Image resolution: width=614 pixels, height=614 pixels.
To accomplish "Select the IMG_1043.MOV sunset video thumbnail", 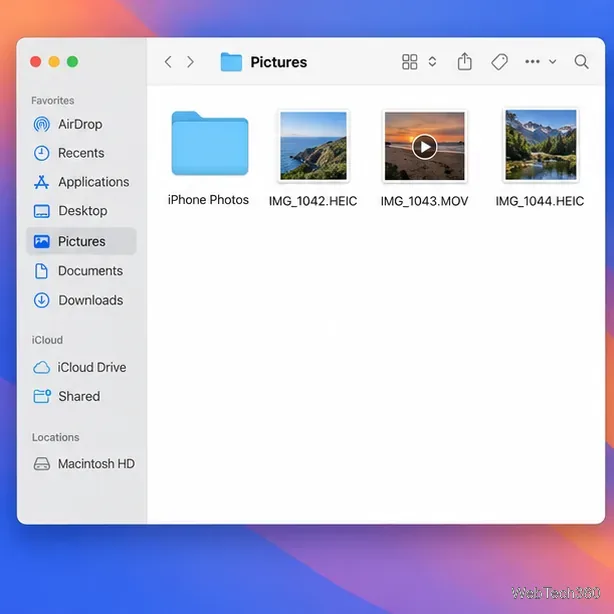I will point(424,146).
